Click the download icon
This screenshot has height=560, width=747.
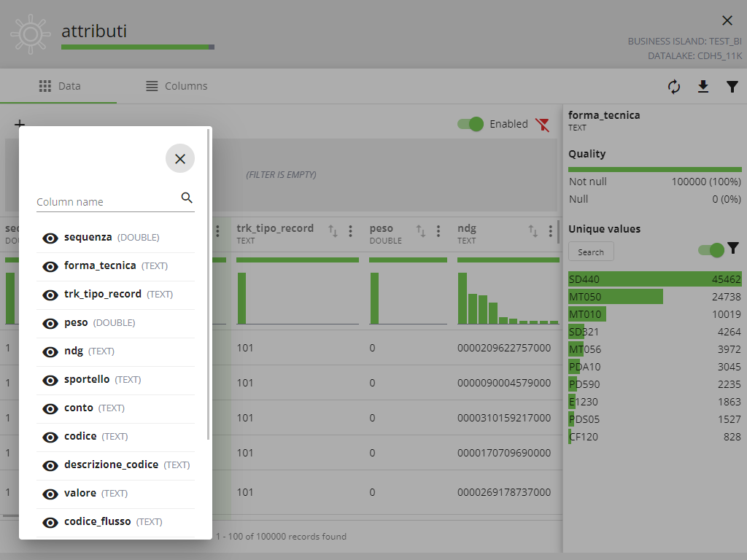pos(703,87)
